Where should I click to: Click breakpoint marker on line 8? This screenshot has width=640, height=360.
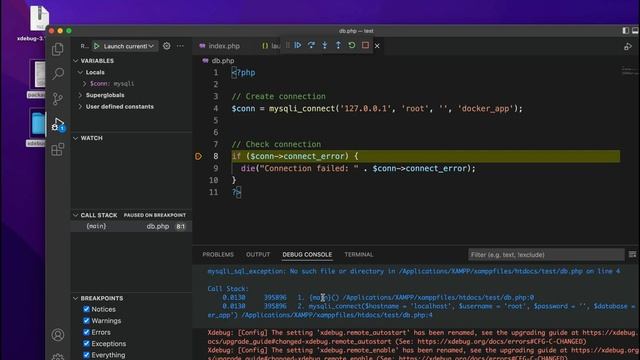pos(198,156)
